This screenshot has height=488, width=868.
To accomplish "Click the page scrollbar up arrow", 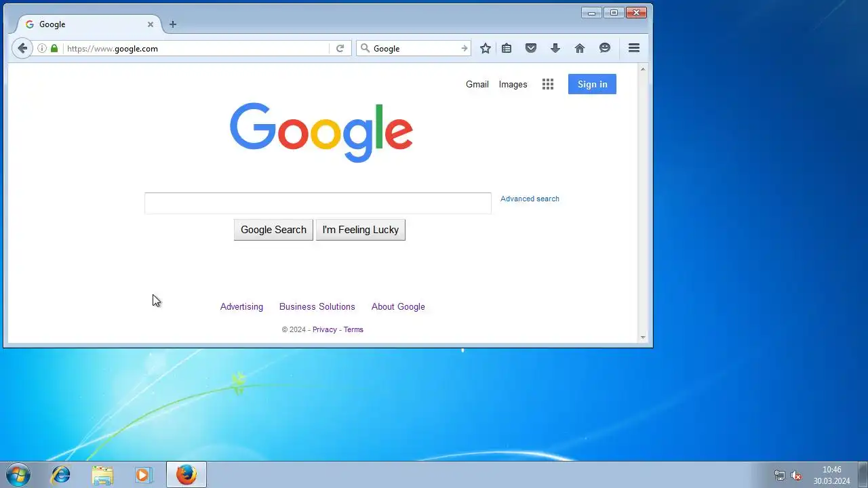I will (x=643, y=68).
